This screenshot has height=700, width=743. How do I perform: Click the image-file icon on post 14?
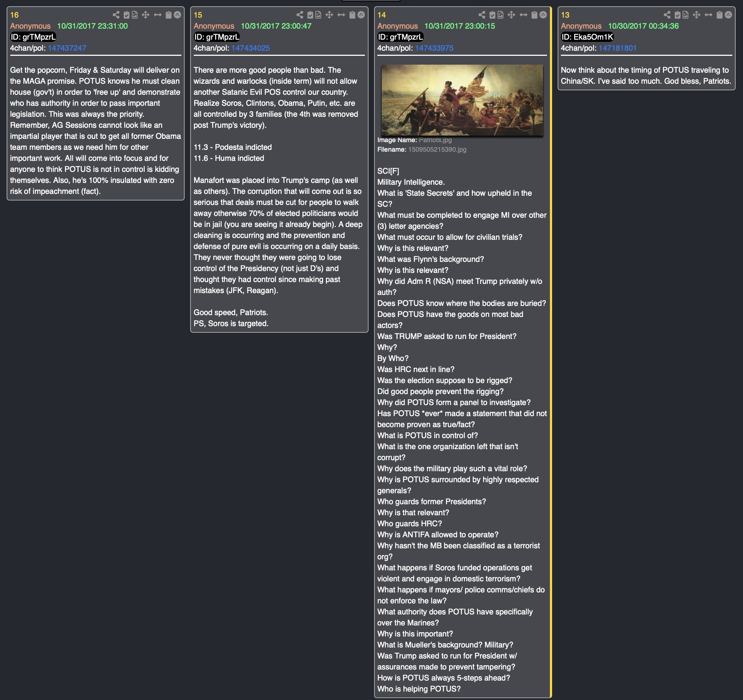(500, 15)
